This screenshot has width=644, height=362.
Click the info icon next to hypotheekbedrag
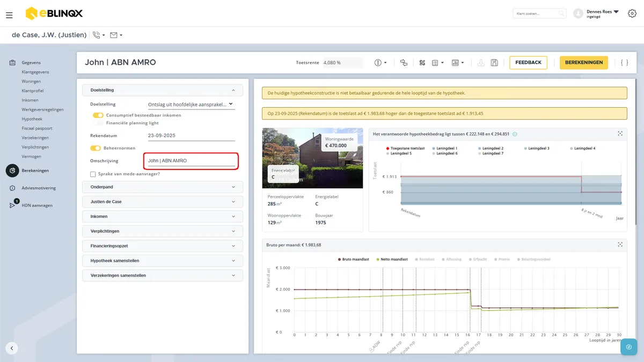click(515, 134)
